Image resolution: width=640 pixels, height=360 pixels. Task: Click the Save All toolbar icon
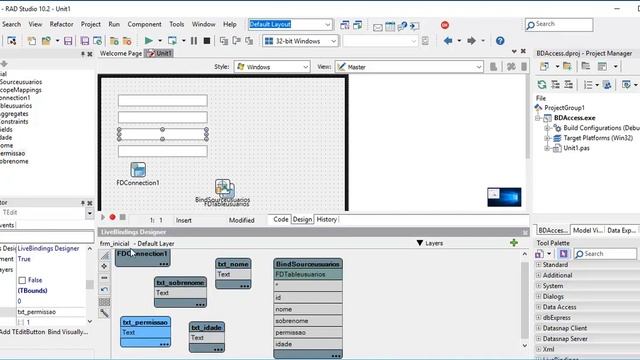(85, 41)
